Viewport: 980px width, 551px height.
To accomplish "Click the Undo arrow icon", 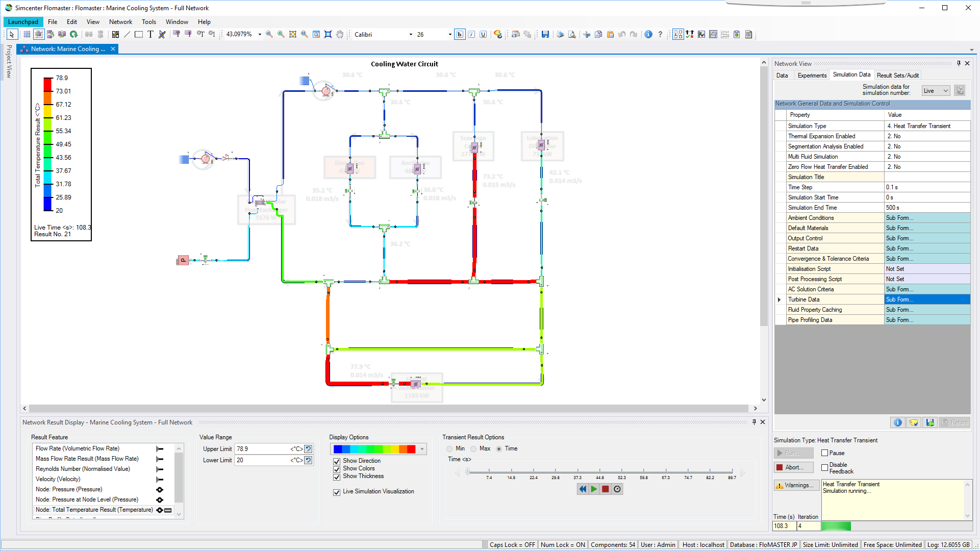I will [622, 34].
